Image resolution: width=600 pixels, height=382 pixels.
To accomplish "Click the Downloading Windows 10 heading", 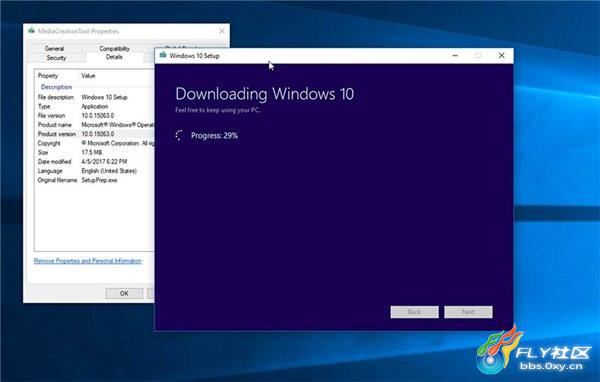I will click(x=264, y=94).
